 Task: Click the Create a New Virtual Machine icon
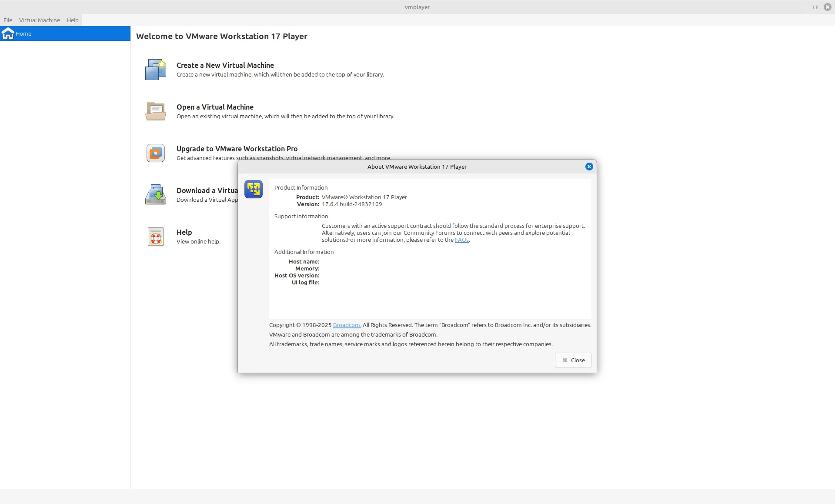(x=155, y=70)
